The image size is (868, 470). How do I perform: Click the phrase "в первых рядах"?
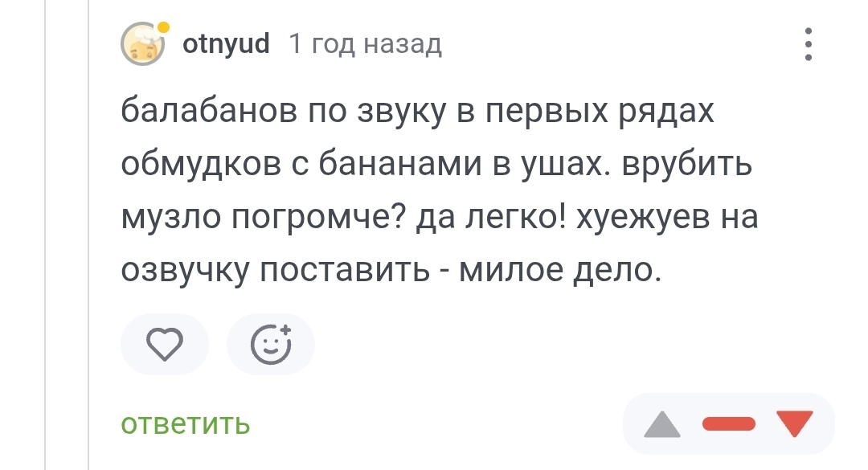[x=586, y=112]
